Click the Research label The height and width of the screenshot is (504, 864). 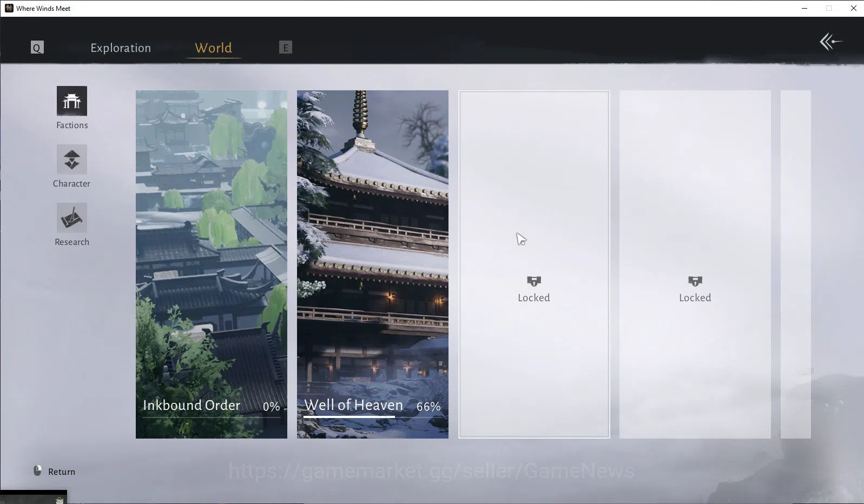tap(72, 242)
